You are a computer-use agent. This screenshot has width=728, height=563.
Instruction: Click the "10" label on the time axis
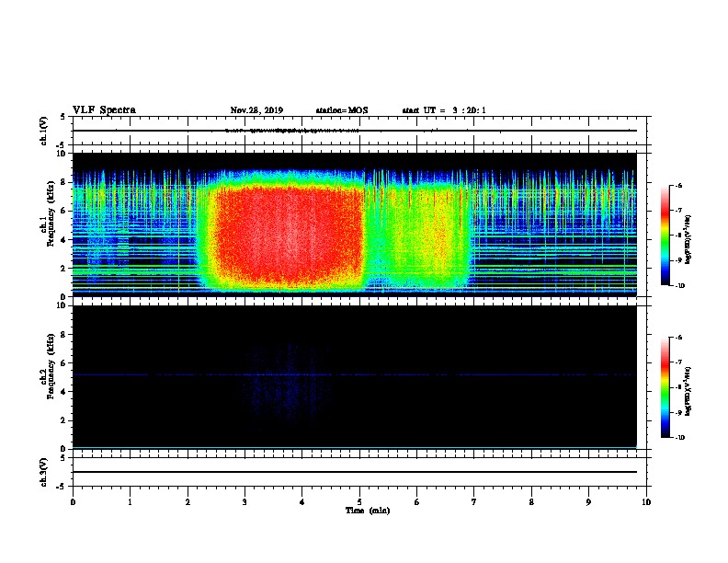point(646,502)
